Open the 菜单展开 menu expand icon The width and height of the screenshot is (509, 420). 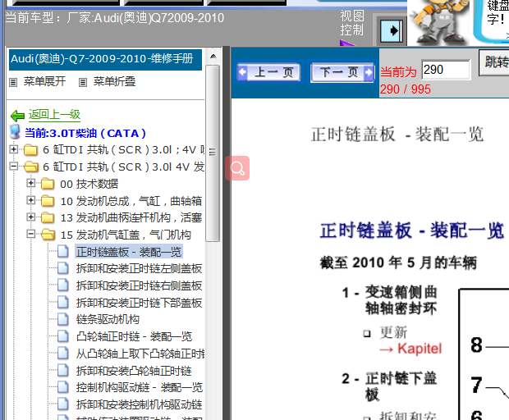13,82
